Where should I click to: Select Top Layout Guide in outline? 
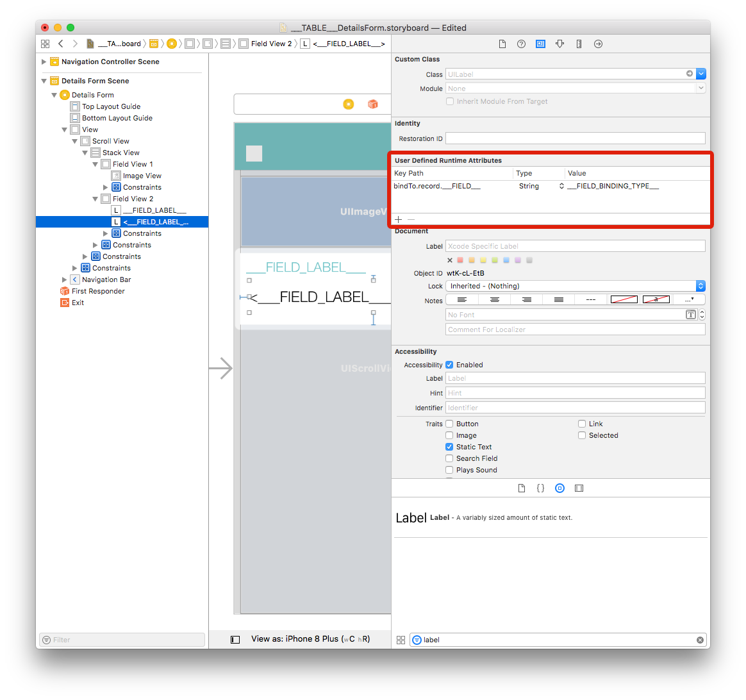[x=106, y=106]
